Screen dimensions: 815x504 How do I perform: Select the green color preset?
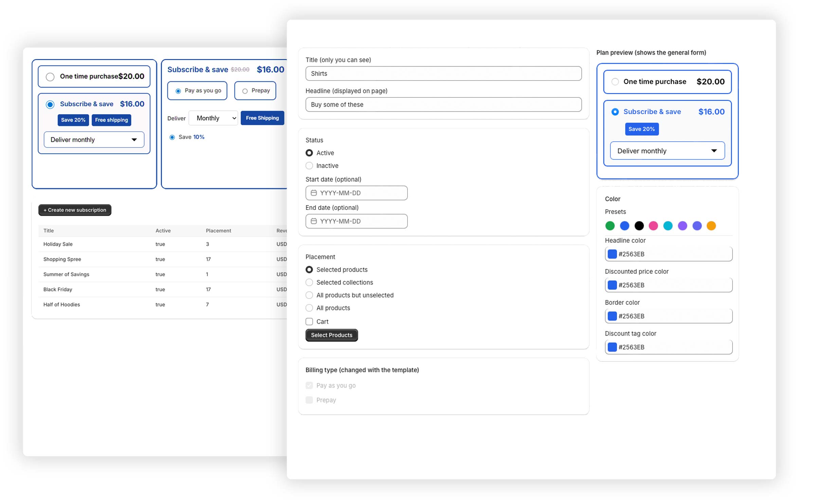610,226
